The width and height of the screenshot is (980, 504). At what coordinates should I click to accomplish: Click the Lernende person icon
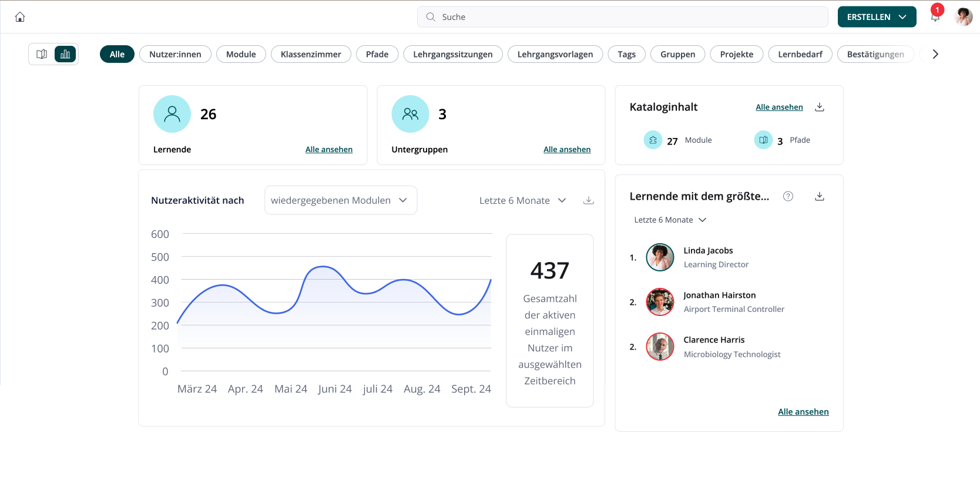pos(172,114)
